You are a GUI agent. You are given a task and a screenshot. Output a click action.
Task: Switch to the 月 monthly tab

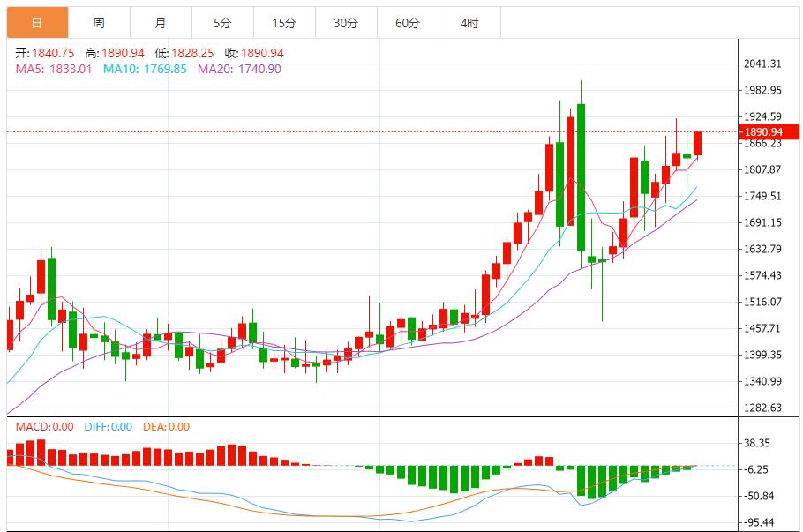[x=161, y=23]
